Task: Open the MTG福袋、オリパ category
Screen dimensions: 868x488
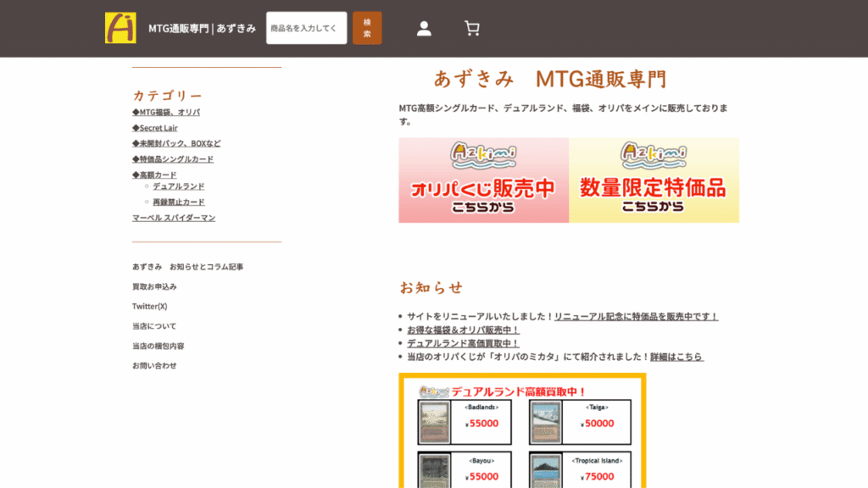Action: coord(166,111)
